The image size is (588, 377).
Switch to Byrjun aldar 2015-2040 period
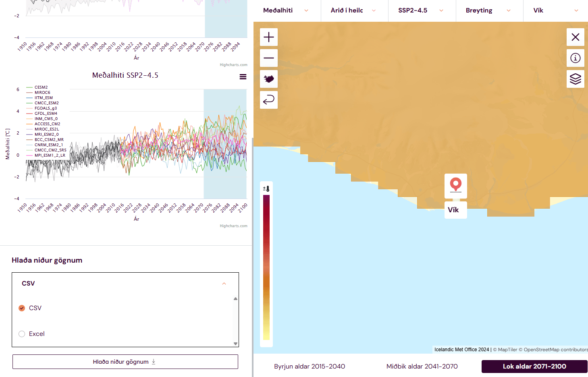tap(310, 367)
